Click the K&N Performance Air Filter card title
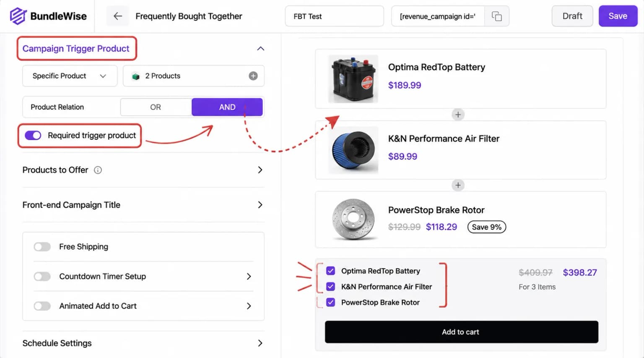 [444, 138]
